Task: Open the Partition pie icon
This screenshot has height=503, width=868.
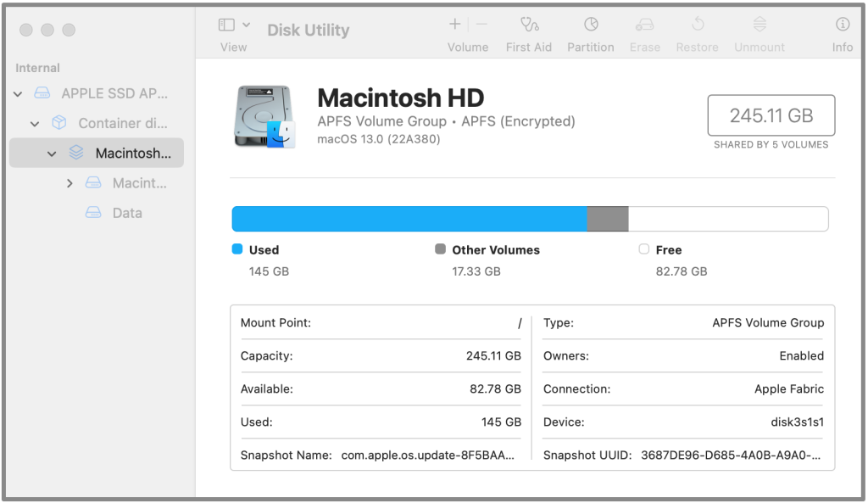Action: tap(591, 24)
